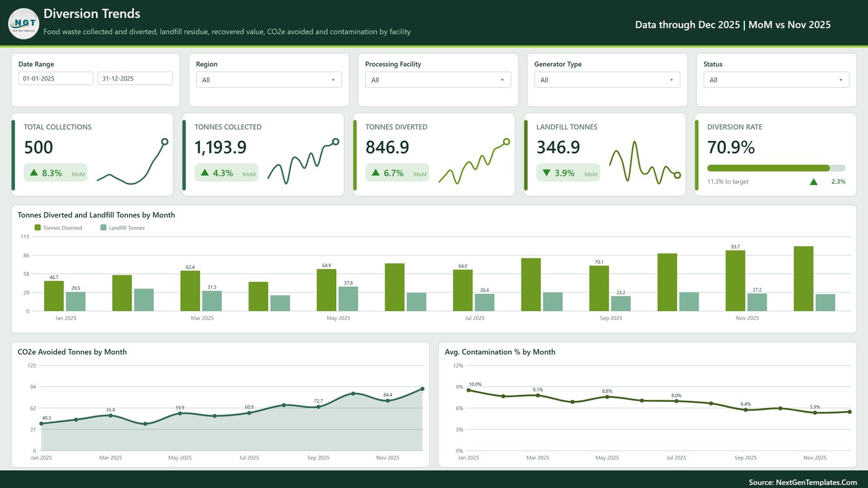Click the up triangle beside 8.3% MoM
Viewport: 868px width, 488px height.
click(x=34, y=172)
